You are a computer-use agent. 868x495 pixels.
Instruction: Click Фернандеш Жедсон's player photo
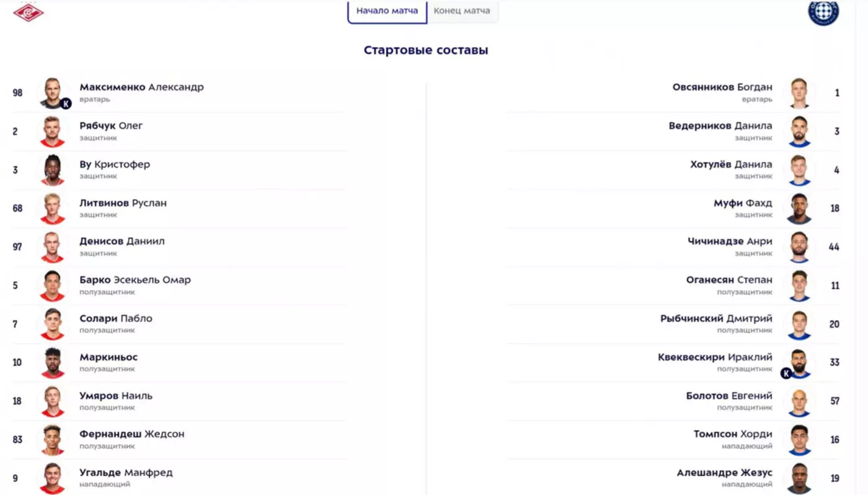(x=53, y=440)
